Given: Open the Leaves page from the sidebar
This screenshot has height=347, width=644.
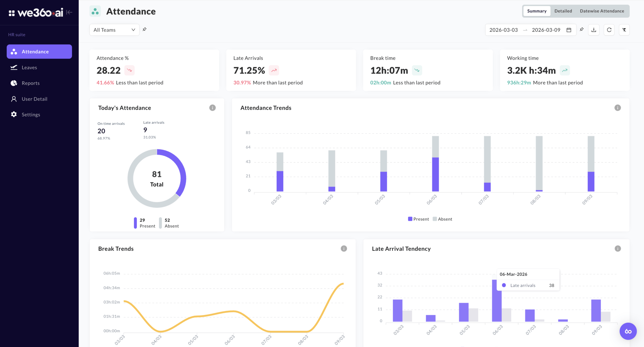Looking at the screenshot, I should tap(39, 67).
